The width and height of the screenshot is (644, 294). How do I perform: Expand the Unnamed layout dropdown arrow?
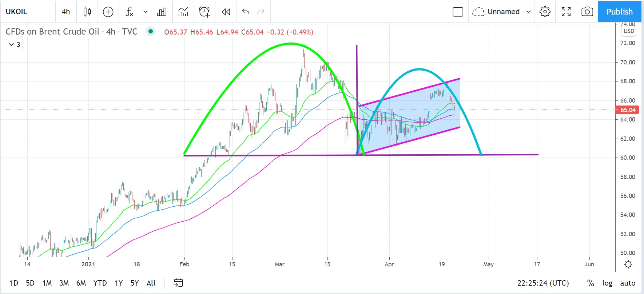click(x=529, y=12)
